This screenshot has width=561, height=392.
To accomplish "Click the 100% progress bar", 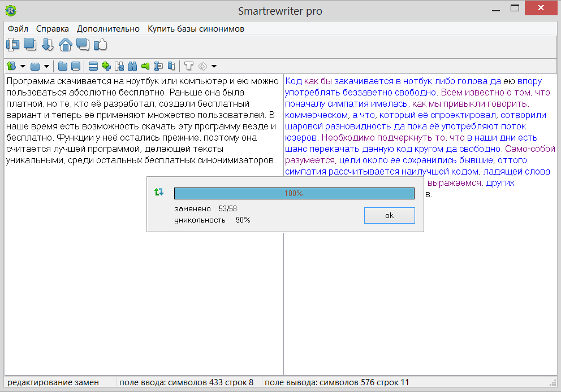I will (294, 193).
